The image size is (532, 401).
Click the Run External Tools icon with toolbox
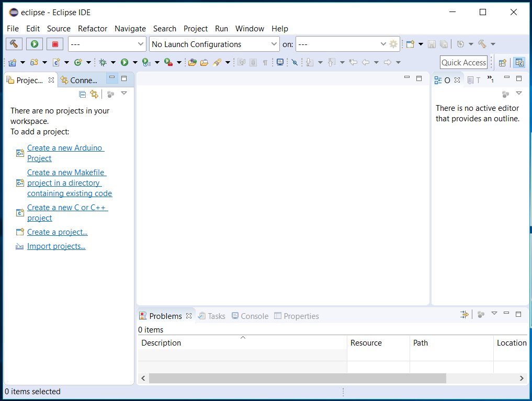coord(168,62)
